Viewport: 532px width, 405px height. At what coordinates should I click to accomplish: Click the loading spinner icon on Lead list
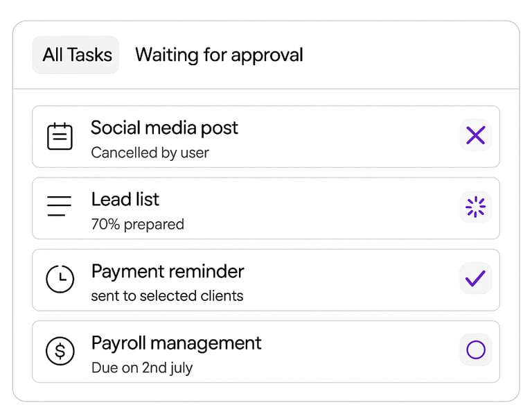click(x=475, y=207)
